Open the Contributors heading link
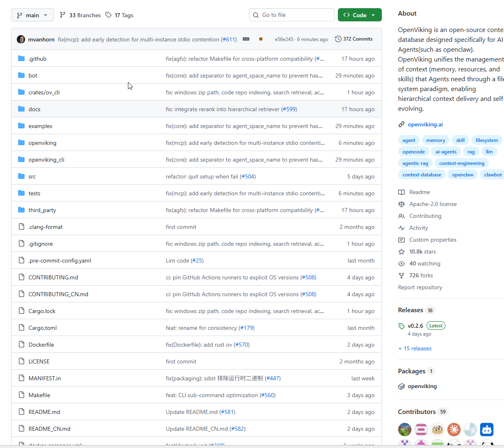Screen dimensions: 504x448 coord(417,412)
